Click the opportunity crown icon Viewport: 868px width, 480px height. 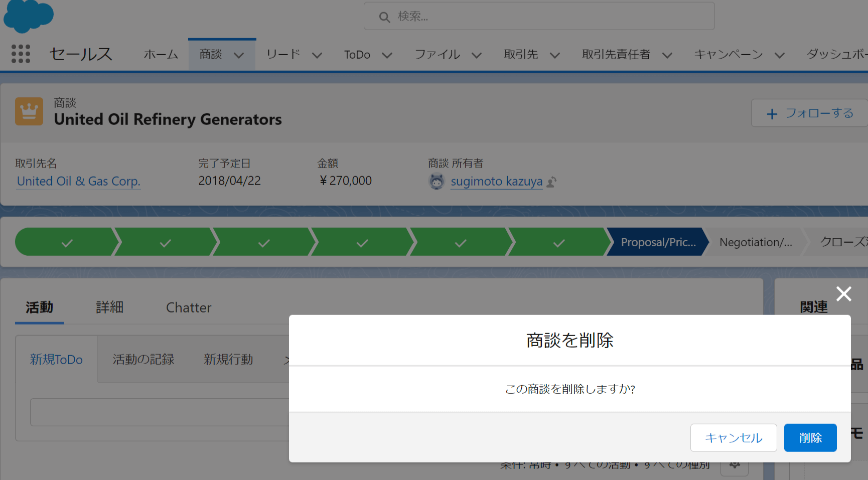pyautogui.click(x=29, y=111)
